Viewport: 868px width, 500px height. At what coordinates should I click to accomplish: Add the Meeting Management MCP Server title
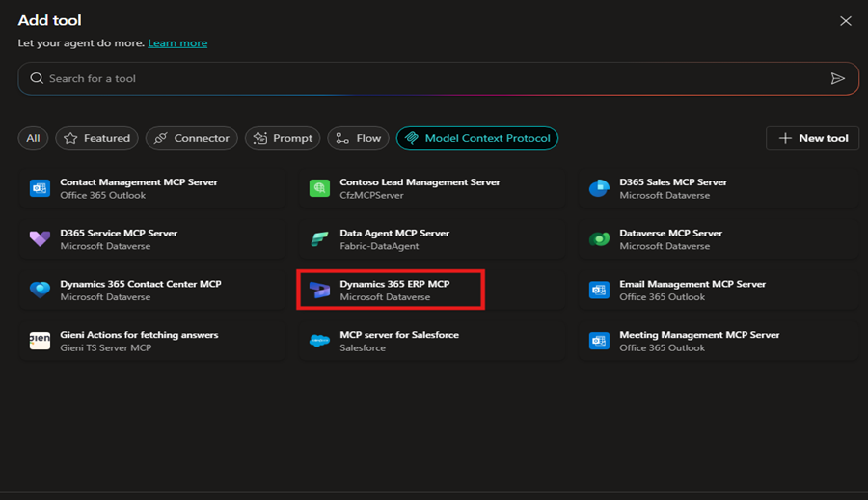coord(699,335)
